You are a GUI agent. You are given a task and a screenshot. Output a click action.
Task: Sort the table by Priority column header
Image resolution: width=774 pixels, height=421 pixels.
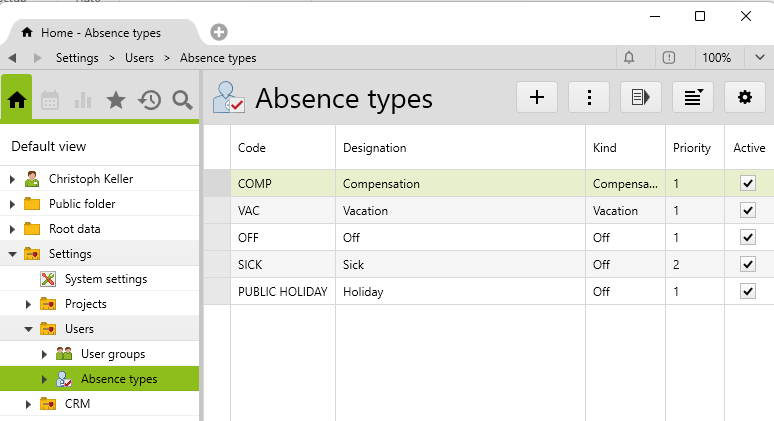691,148
